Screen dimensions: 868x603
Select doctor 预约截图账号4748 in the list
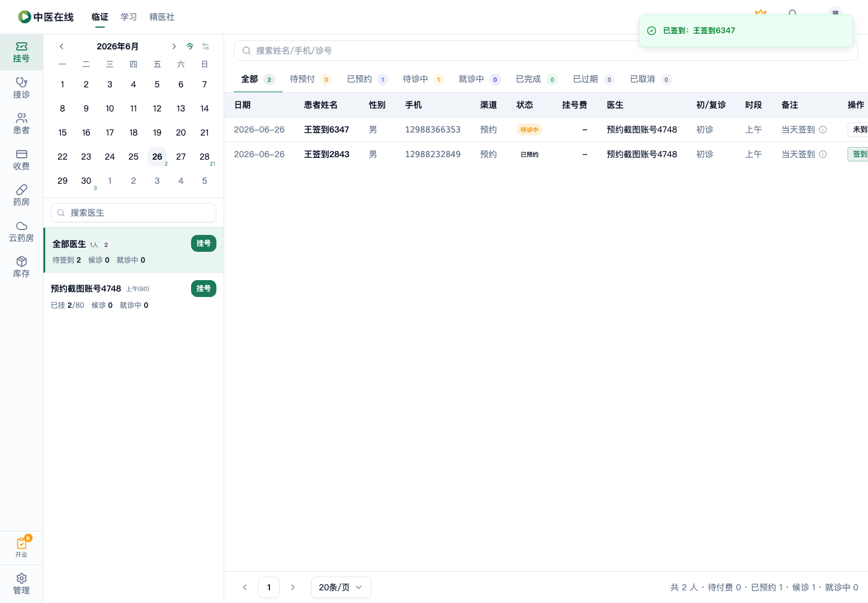click(133, 296)
